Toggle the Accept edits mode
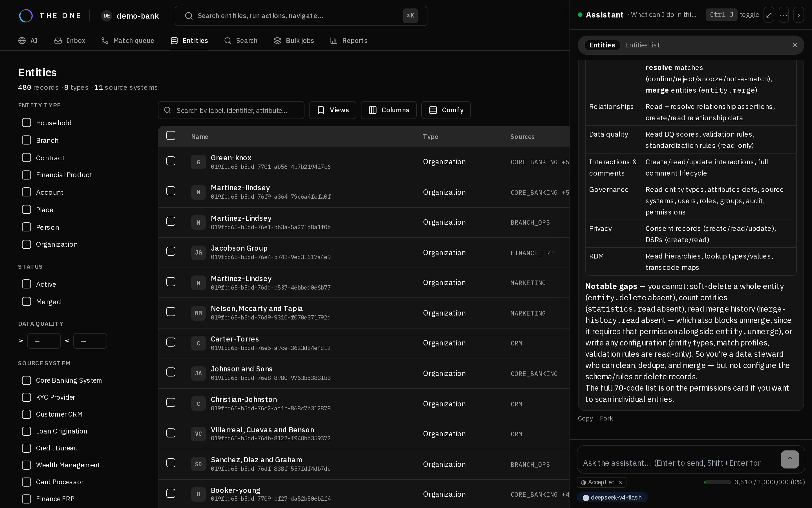 601,482
